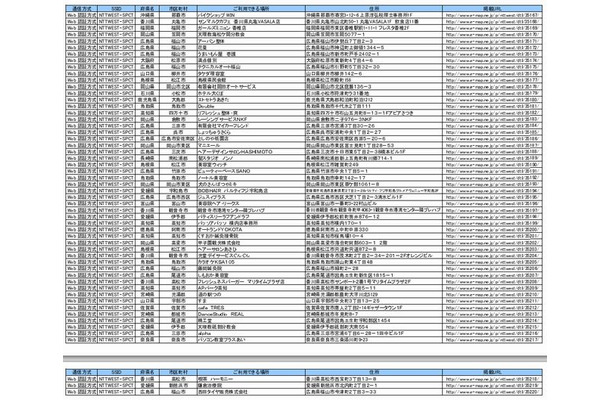Click the address 愛媛県伊予郡砥部町大南554
The image size is (610, 400).
374,327
